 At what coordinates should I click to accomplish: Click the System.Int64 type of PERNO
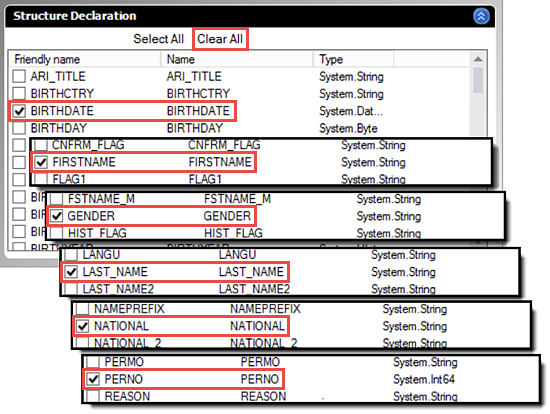click(x=424, y=379)
